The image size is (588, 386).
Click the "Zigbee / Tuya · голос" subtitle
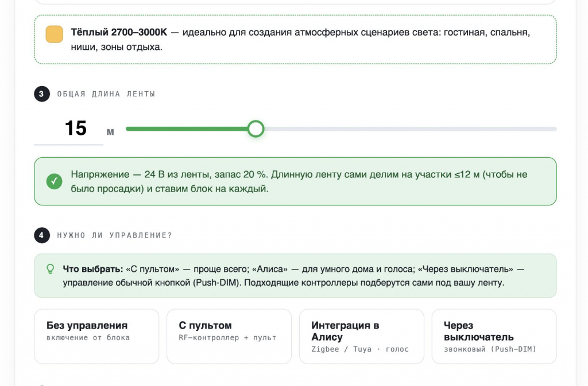pyautogui.click(x=360, y=349)
